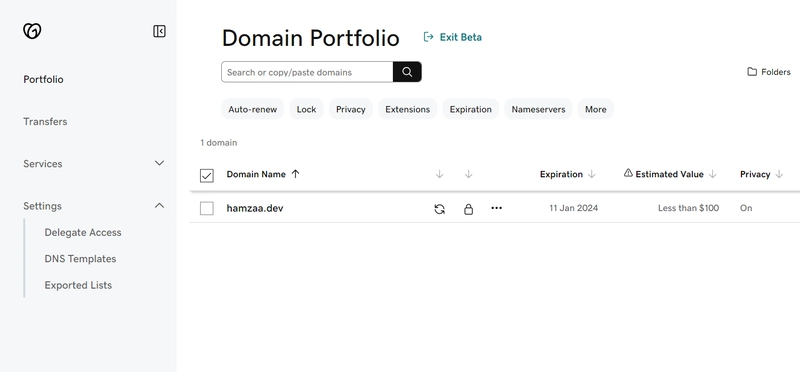Screen dimensions: 800x372
Task: Click the hamzaa.dev domain link
Action: pyautogui.click(x=255, y=208)
